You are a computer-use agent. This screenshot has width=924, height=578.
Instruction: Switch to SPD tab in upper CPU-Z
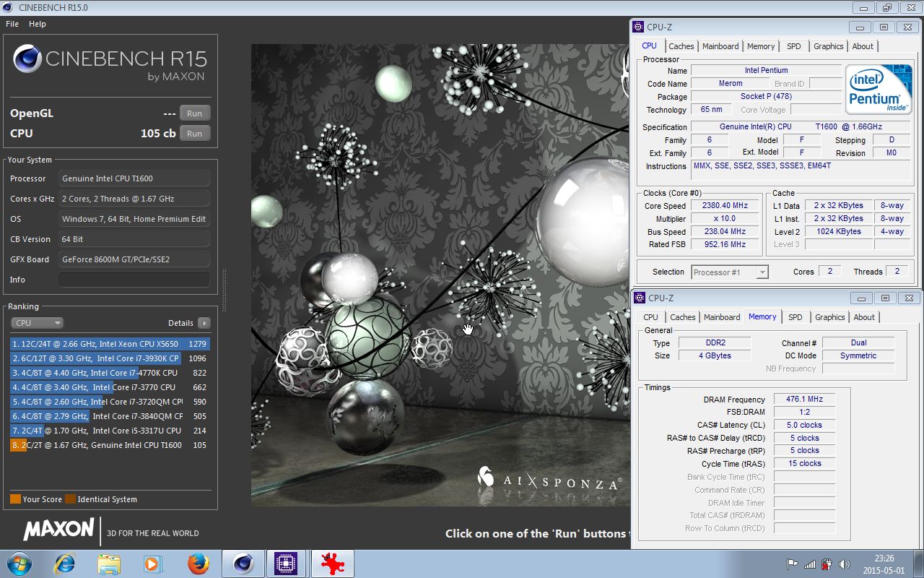click(x=793, y=46)
